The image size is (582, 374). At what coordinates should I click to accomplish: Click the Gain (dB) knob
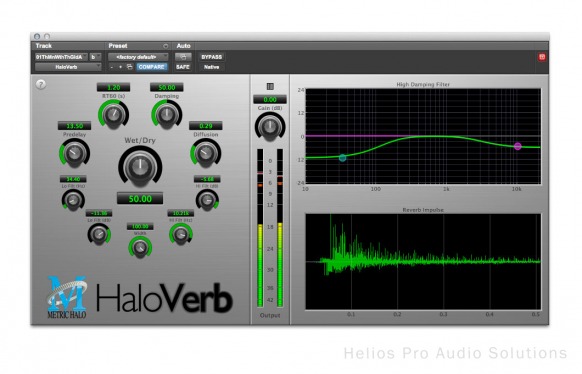tap(270, 127)
